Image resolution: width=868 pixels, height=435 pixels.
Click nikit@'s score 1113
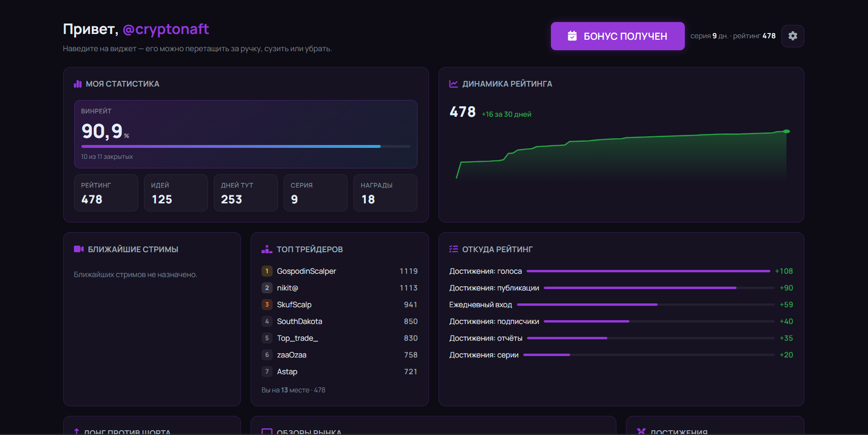pyautogui.click(x=408, y=288)
